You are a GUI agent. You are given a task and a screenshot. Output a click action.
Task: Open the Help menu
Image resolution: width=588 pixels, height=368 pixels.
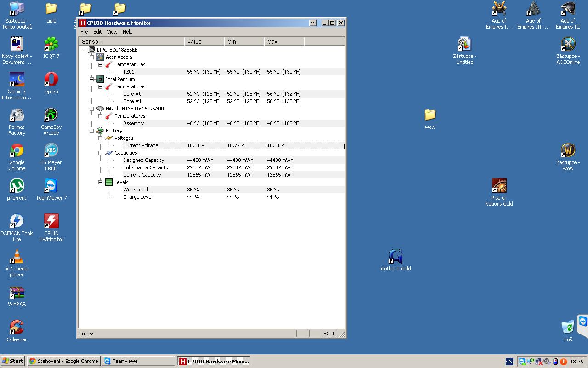127,32
